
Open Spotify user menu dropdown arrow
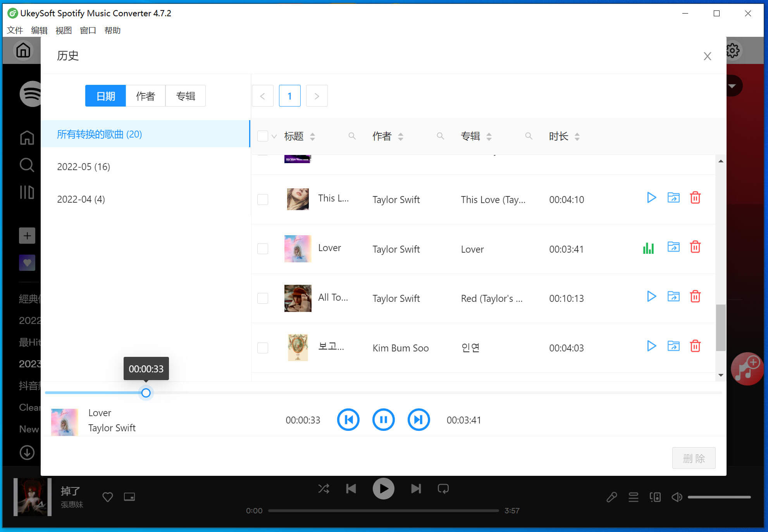click(732, 86)
